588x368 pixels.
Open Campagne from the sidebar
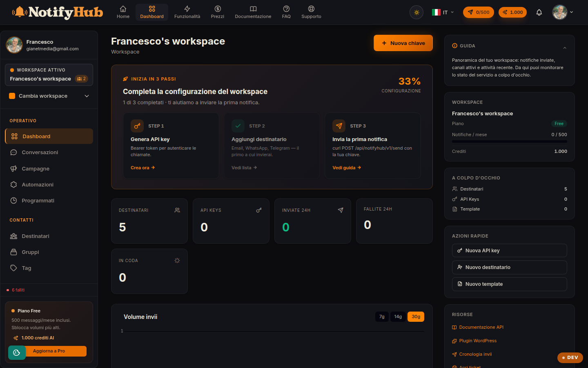[x=49, y=168]
